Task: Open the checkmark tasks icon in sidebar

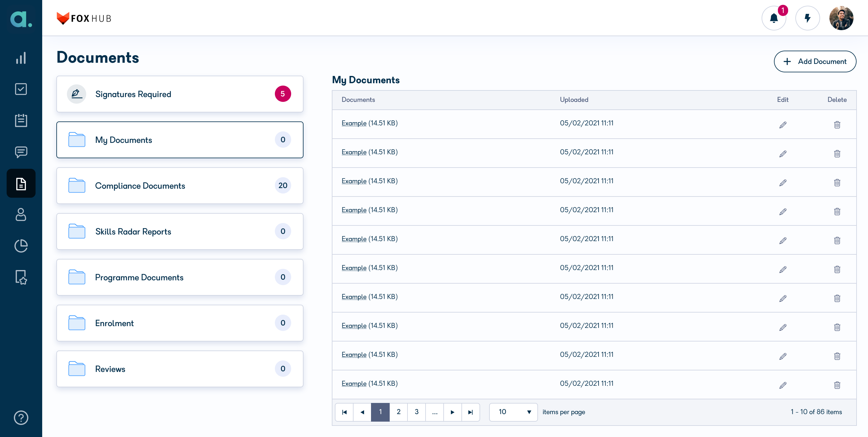Action: (x=21, y=89)
